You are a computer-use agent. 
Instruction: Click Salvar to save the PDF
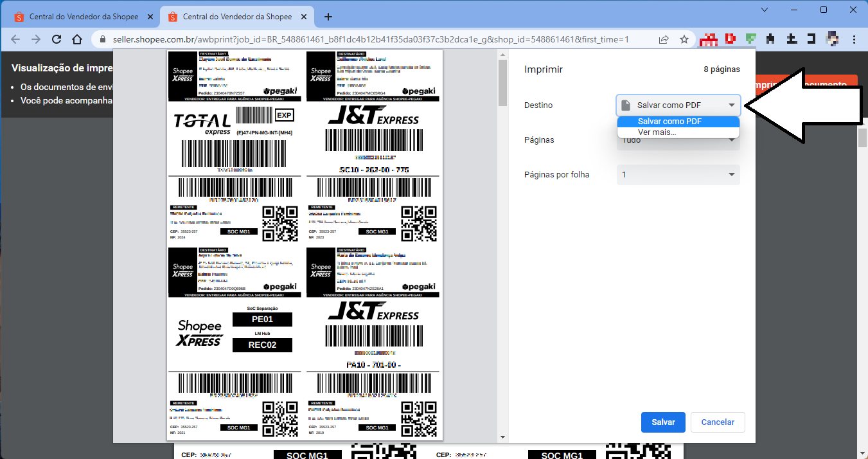(663, 422)
